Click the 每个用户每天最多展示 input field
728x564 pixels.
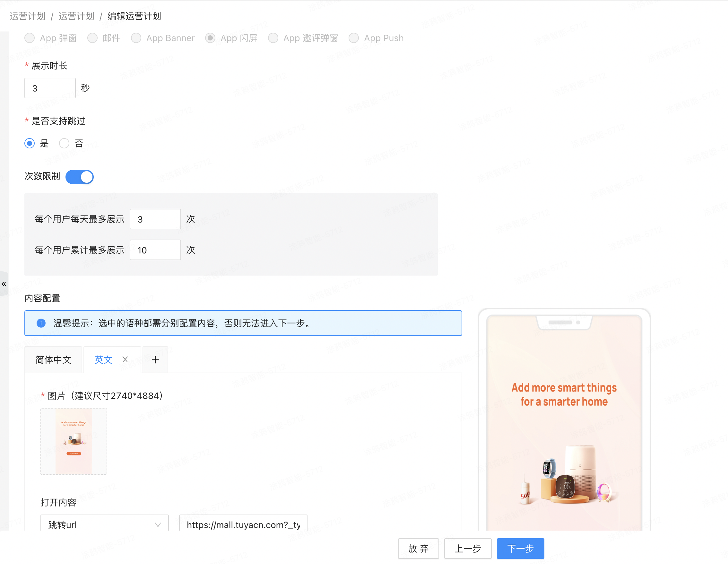(x=156, y=219)
